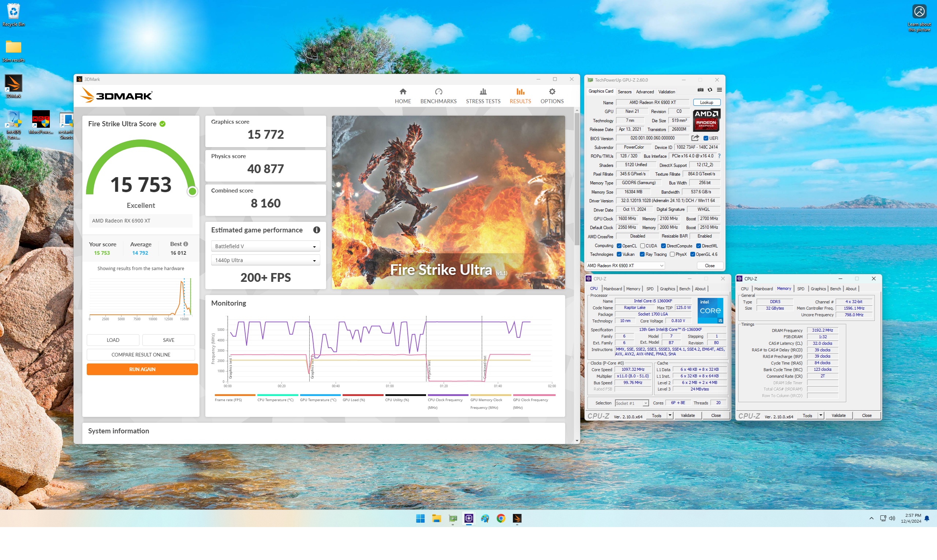The width and height of the screenshot is (937, 560).
Task: Click the green validation checkmark beside Fire Strike Ultra Score
Action: click(x=162, y=124)
